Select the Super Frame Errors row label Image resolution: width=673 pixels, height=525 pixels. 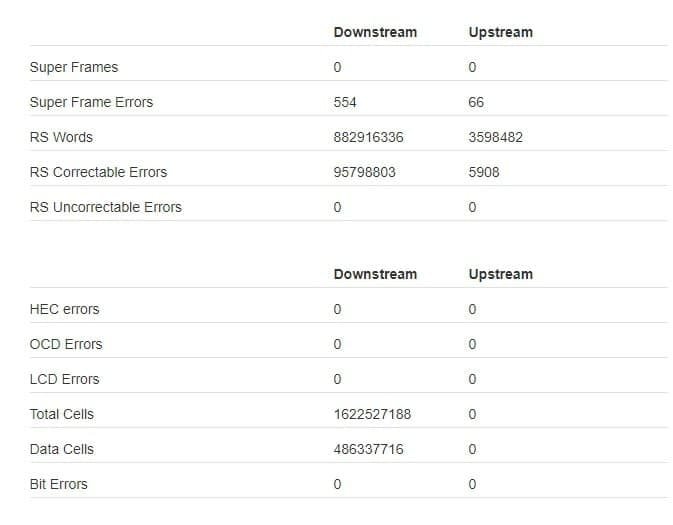[91, 102]
